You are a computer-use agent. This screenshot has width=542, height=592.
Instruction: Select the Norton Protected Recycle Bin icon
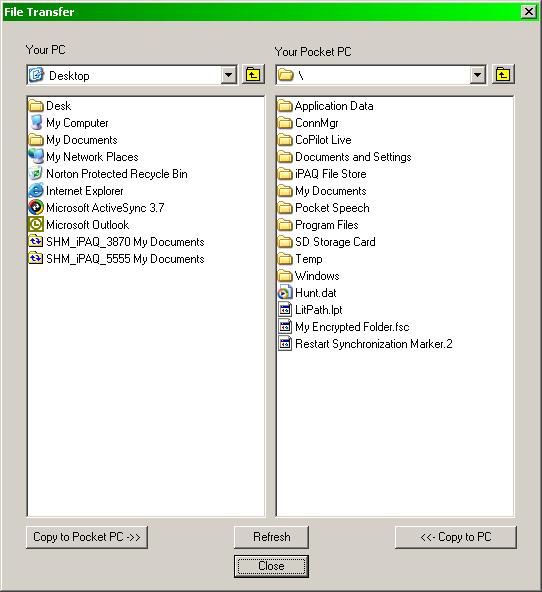pyautogui.click(x=36, y=174)
